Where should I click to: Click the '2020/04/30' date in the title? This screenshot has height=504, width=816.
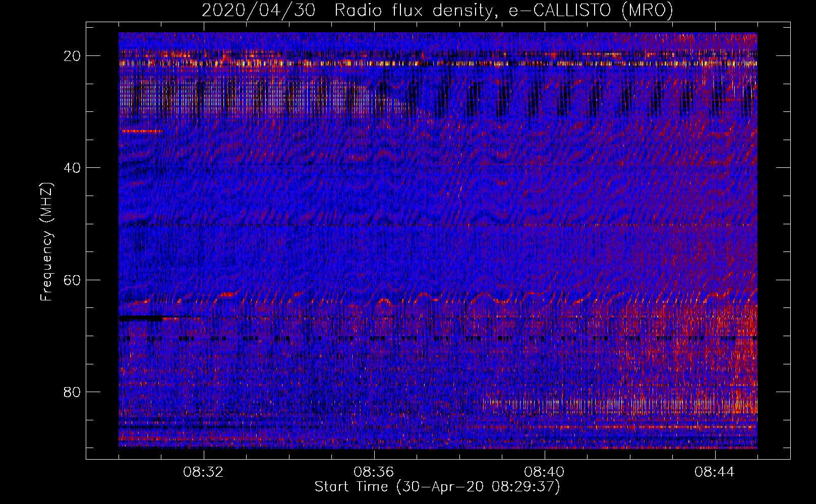pyautogui.click(x=259, y=10)
